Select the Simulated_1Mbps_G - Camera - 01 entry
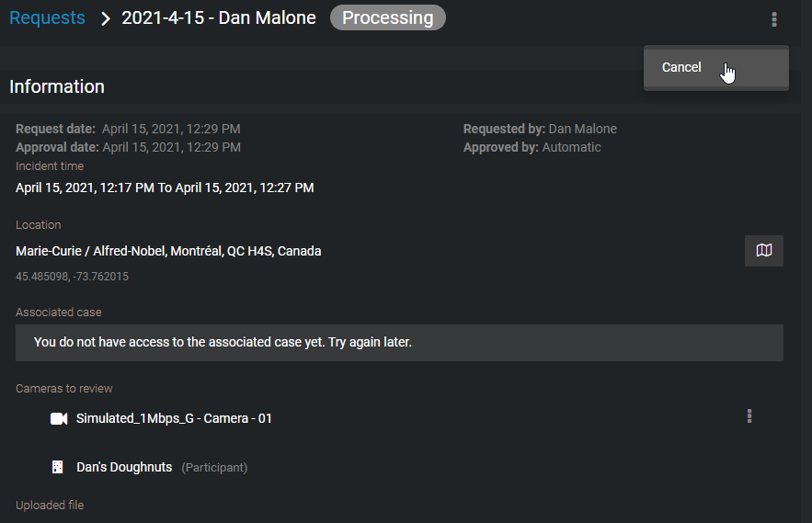Image resolution: width=812 pixels, height=523 pixels. tap(174, 418)
